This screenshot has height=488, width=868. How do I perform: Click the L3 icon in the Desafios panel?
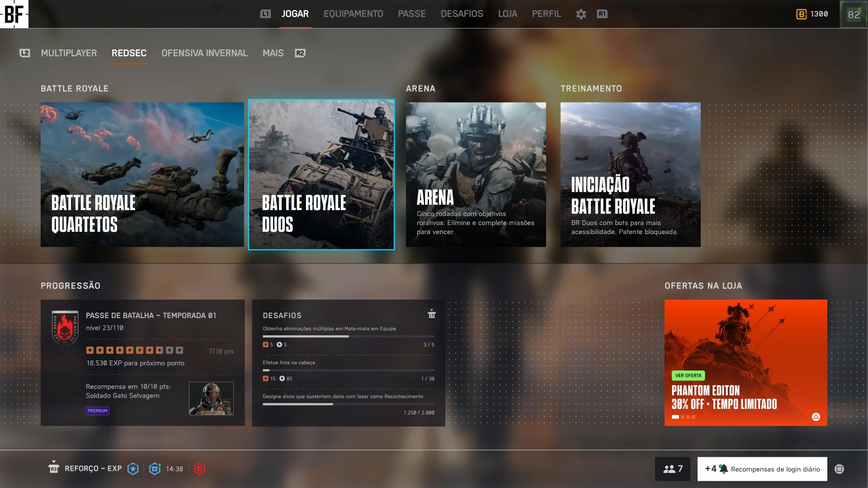[x=431, y=314]
